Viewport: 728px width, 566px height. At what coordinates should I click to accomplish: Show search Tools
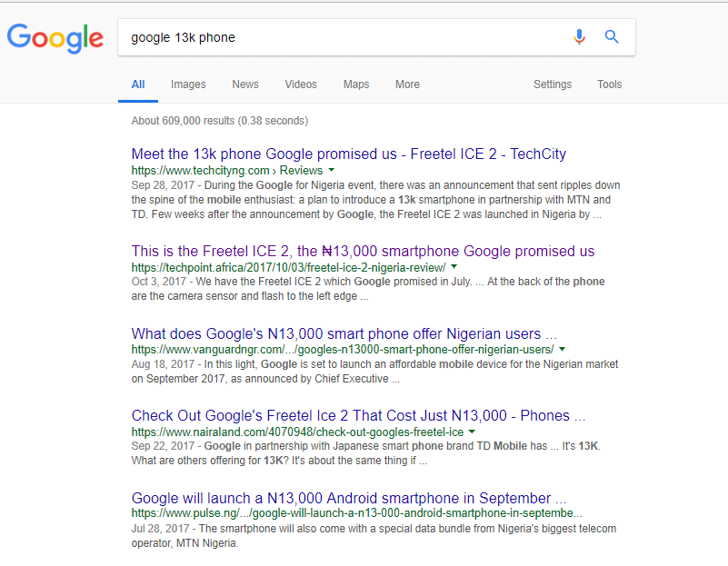click(x=609, y=84)
